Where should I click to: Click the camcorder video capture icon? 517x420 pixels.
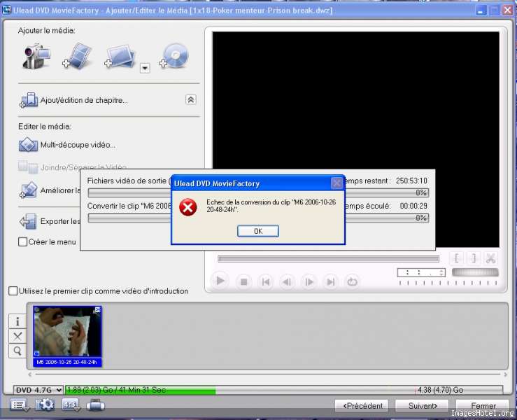(x=36, y=56)
